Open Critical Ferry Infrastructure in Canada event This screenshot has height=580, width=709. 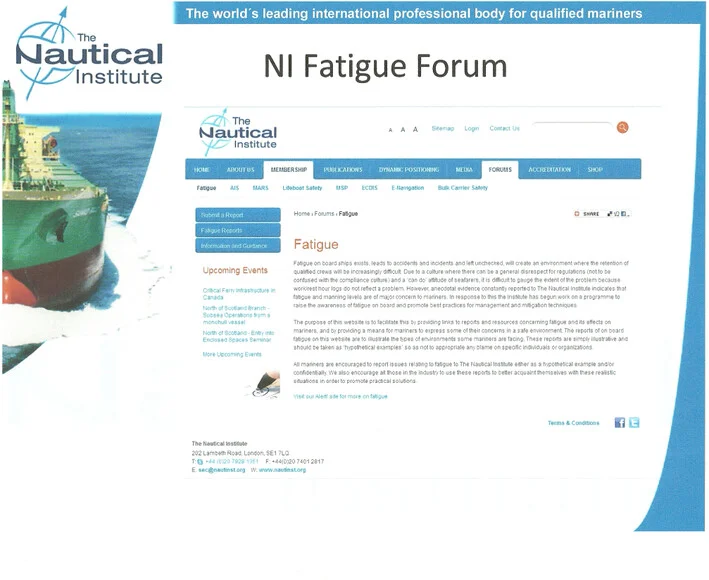239,294
